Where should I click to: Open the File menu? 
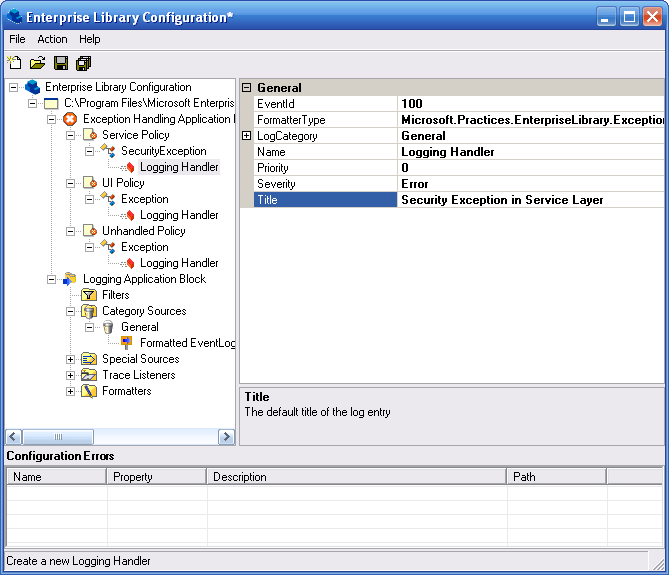point(17,39)
